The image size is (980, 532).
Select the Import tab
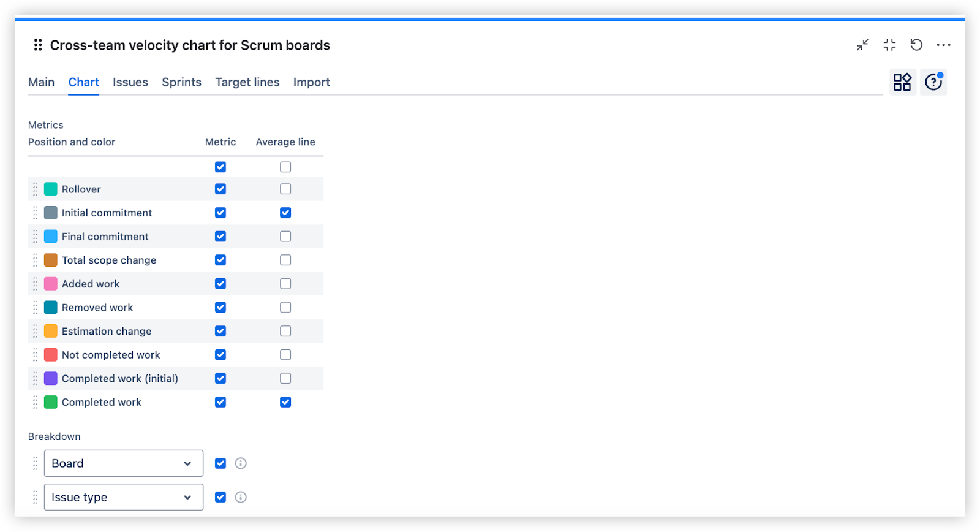(x=312, y=82)
